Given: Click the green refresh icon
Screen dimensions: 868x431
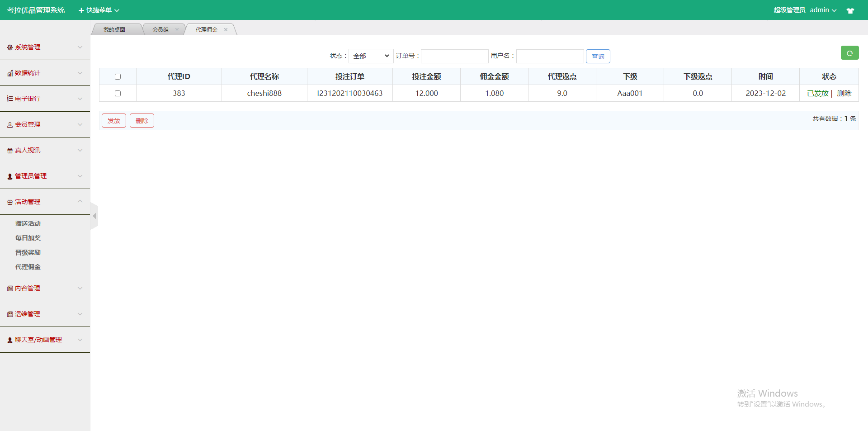Looking at the screenshot, I should click(850, 52).
